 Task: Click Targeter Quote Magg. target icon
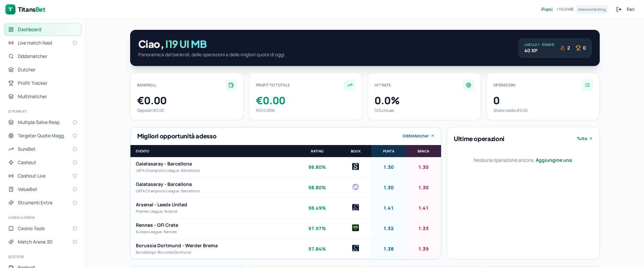tap(11, 136)
